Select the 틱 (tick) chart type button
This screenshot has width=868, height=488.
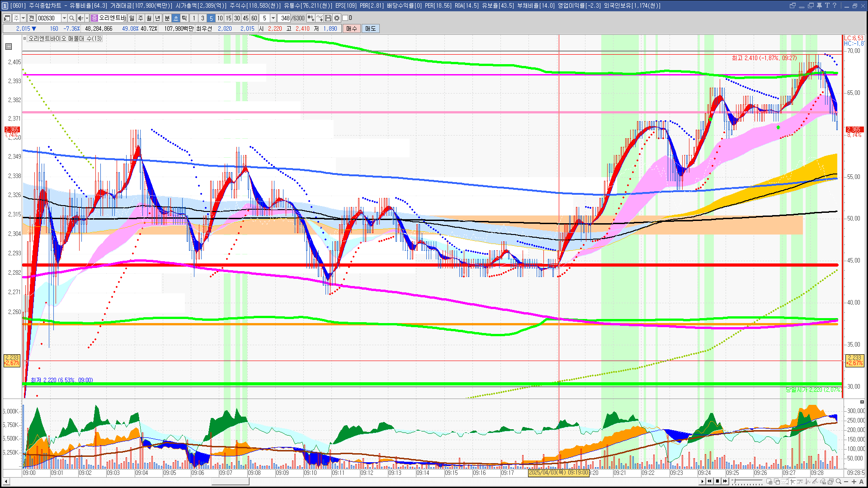(184, 18)
